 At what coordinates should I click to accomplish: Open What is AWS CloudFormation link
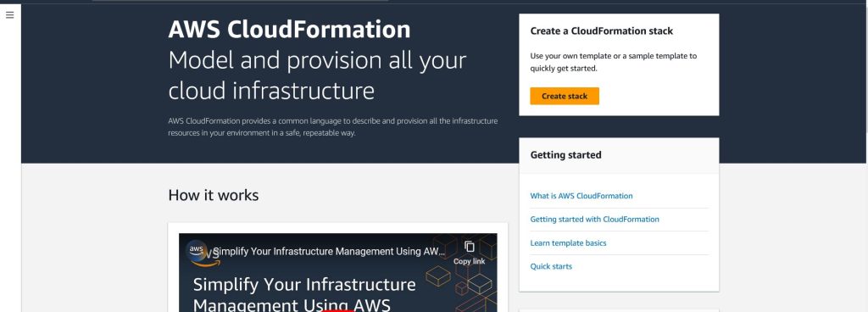581,196
